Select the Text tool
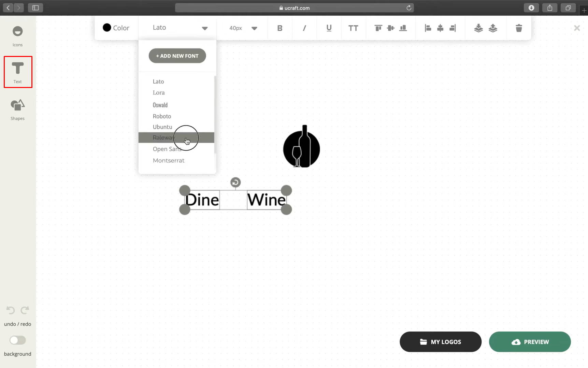 pos(18,72)
